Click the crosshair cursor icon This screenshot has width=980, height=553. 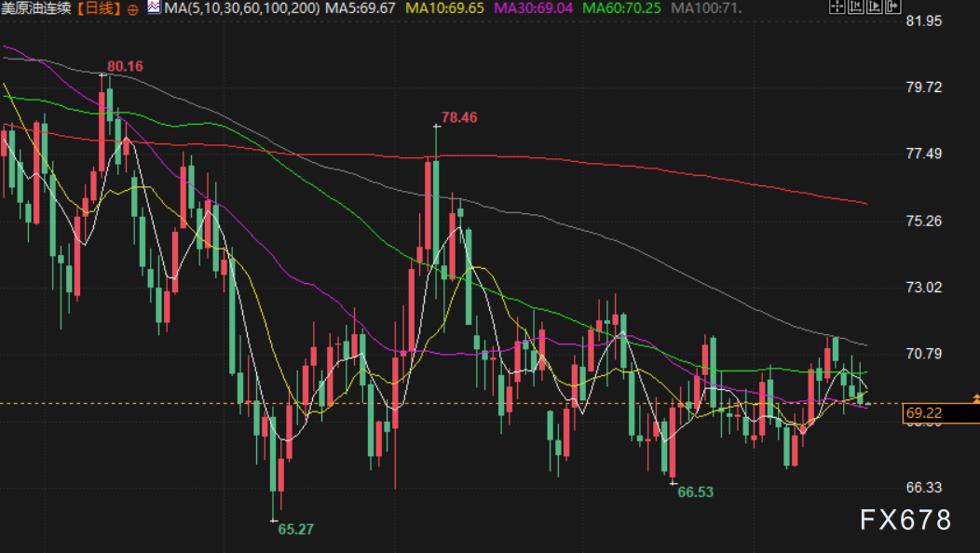[837, 7]
